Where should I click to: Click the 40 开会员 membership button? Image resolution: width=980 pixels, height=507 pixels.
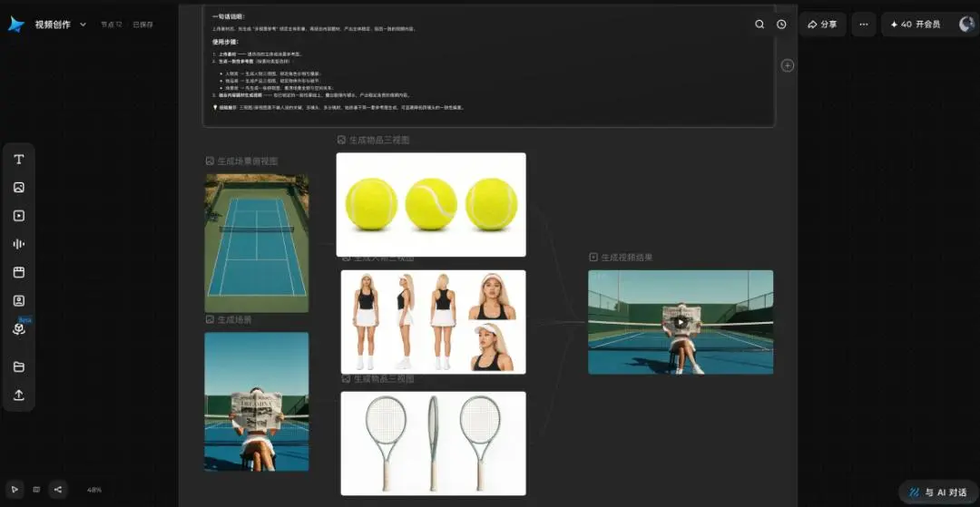pyautogui.click(x=916, y=24)
